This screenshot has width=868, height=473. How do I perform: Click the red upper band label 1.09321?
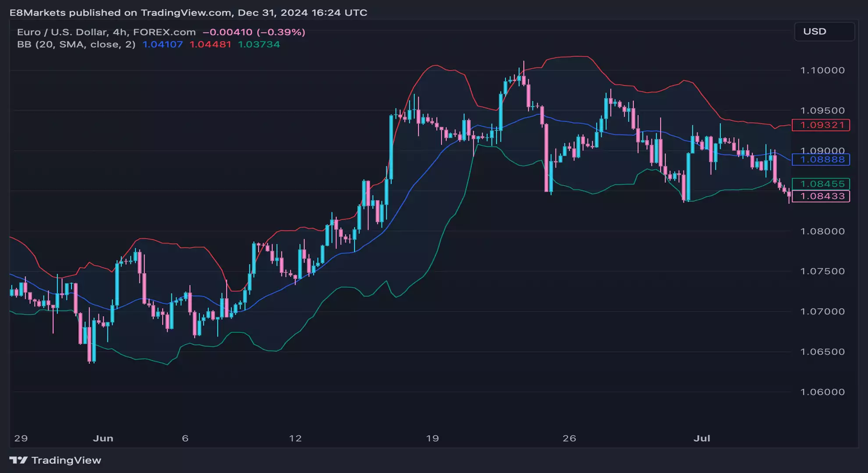pyautogui.click(x=821, y=125)
